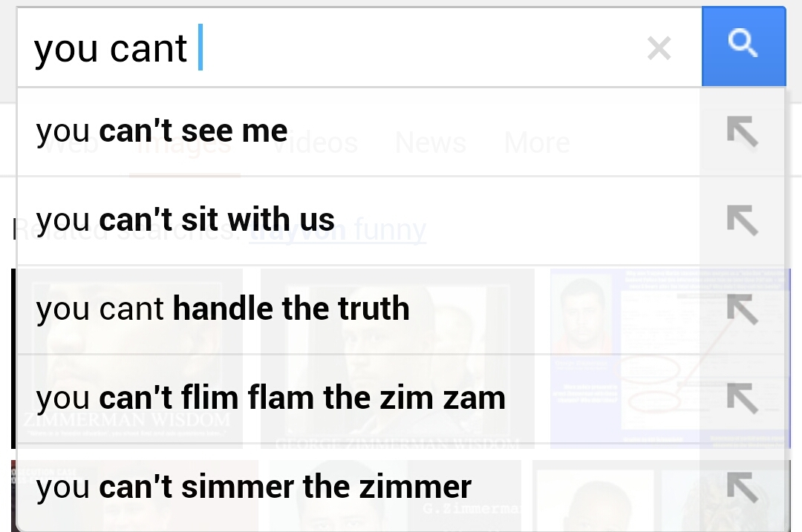Open the 'George Zimmerman Wisdom' middle thumbnail
Image resolution: width=802 pixels, height=532 pixels.
point(397,356)
